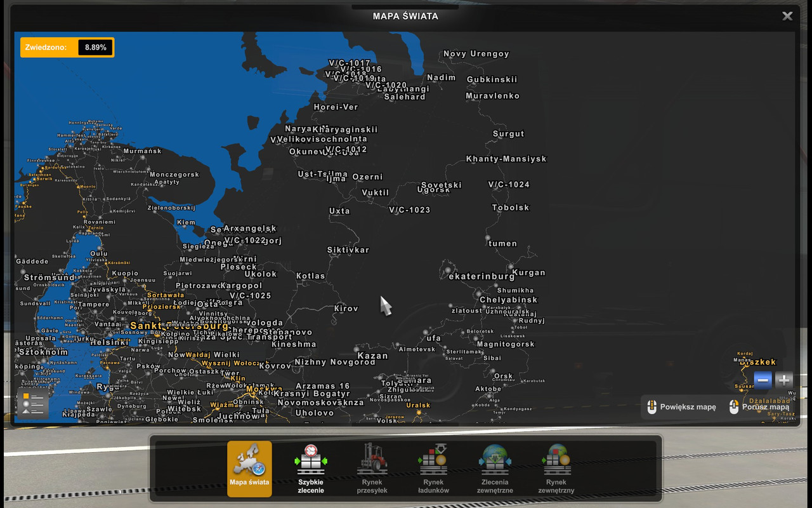This screenshot has width=812, height=508.
Task: Select Kazan city label
Action: [372, 356]
